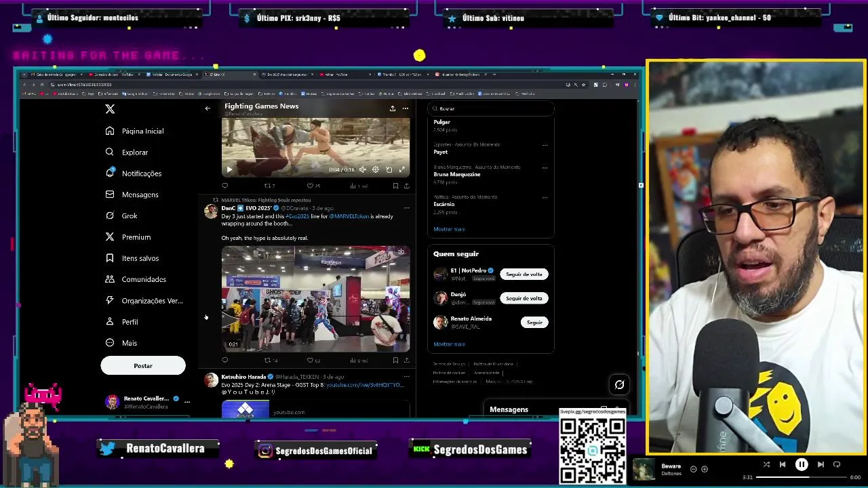The height and width of the screenshot is (488, 868).
Task: Like the DanC post with 63 likes
Action: (313, 361)
